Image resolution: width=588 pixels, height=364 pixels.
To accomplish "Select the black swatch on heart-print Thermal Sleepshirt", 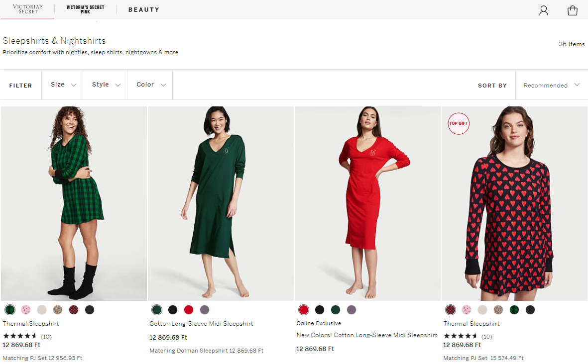I will (530, 309).
